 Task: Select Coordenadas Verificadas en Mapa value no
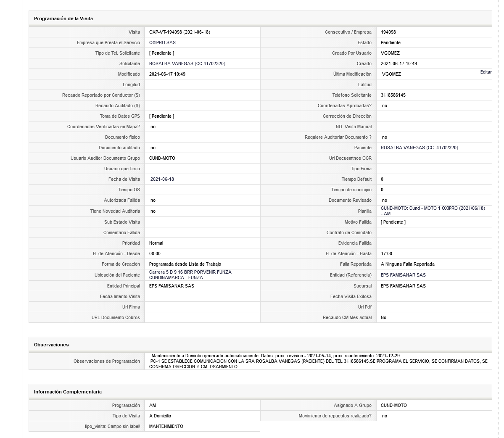point(153,127)
